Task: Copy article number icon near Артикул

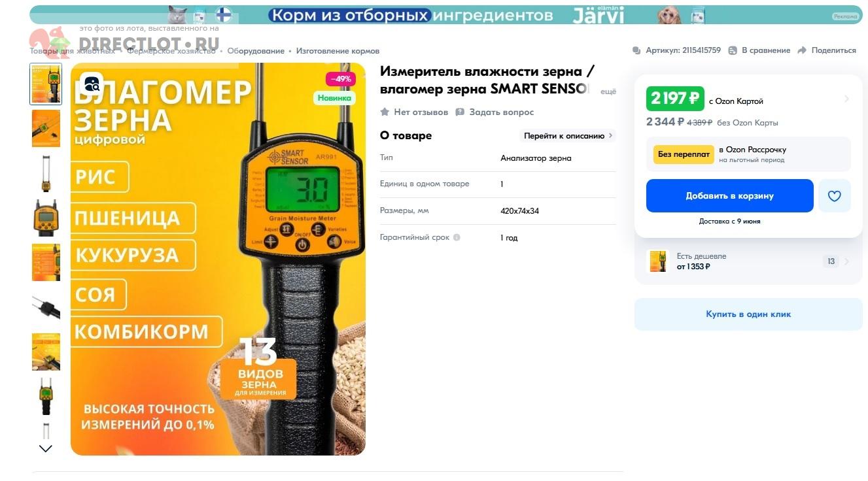Action: [x=636, y=50]
